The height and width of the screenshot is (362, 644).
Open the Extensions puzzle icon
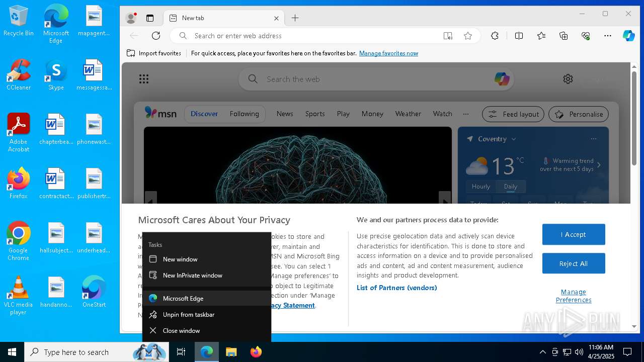coord(495,36)
